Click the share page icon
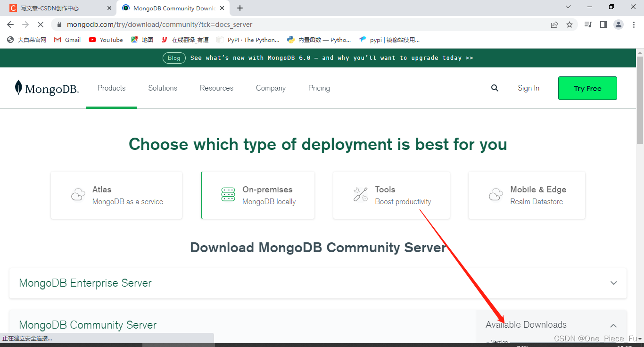The image size is (644, 347). (x=554, y=25)
